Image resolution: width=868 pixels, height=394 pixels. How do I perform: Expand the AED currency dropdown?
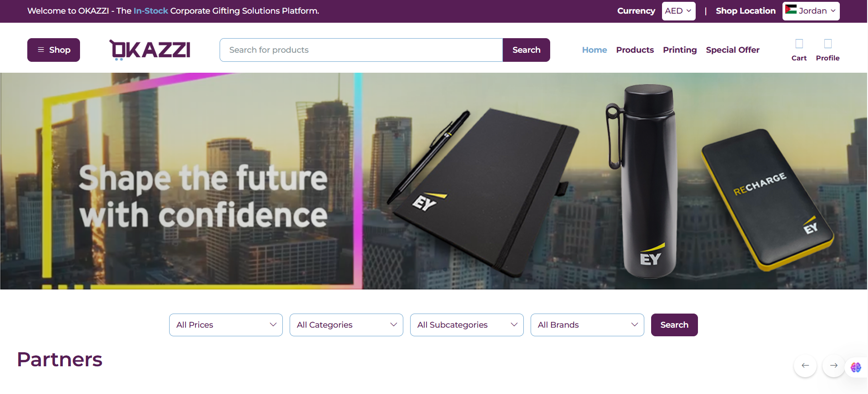tap(678, 11)
